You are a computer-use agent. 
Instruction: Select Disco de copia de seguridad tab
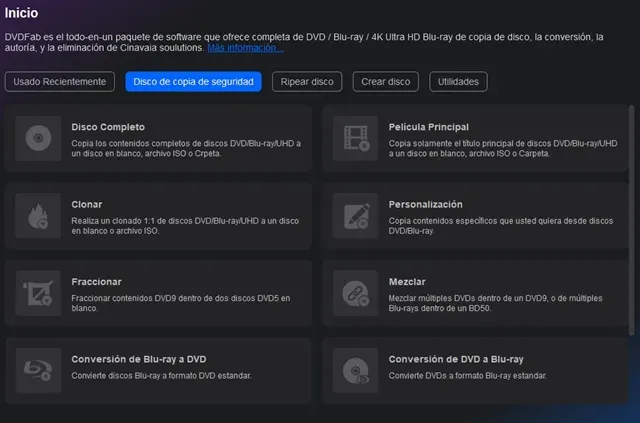(x=193, y=82)
